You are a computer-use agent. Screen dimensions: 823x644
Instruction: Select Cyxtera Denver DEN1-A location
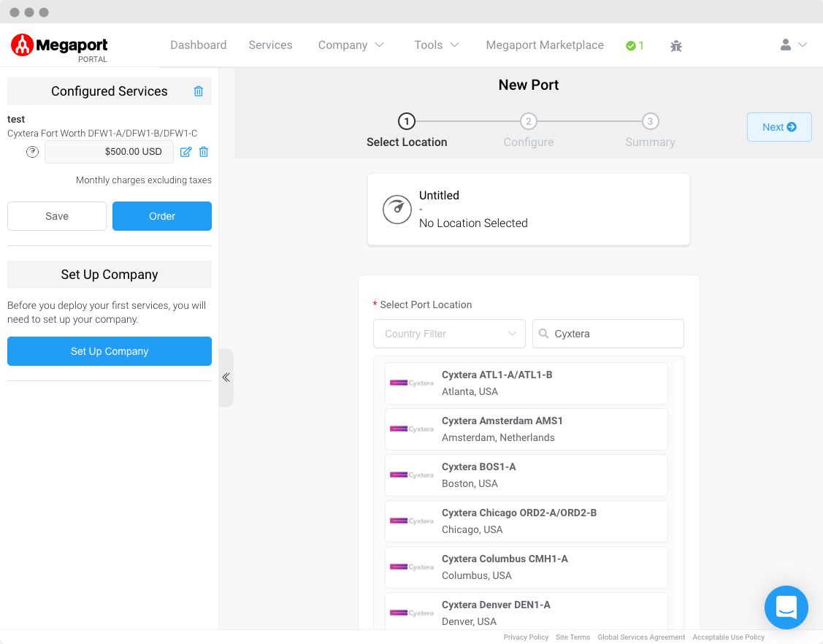(x=526, y=611)
